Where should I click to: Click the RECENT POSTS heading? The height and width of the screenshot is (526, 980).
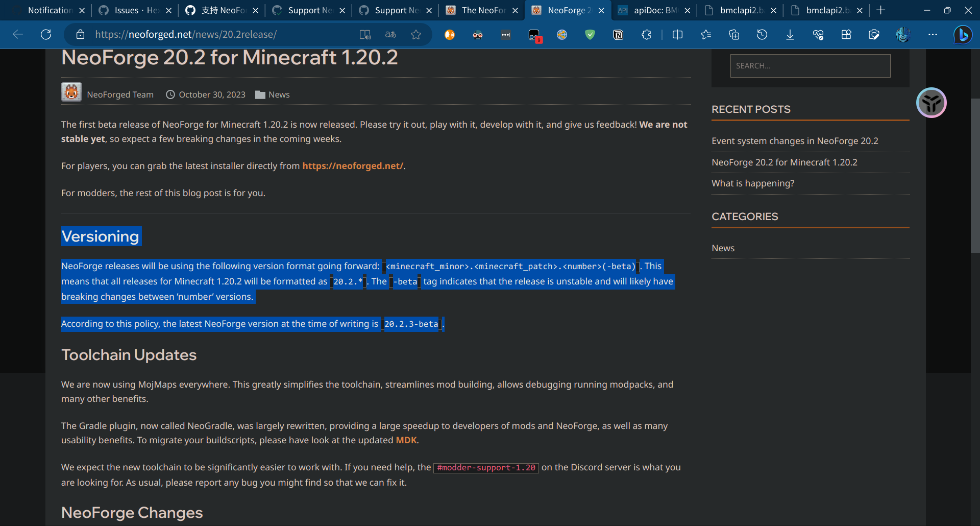point(751,109)
